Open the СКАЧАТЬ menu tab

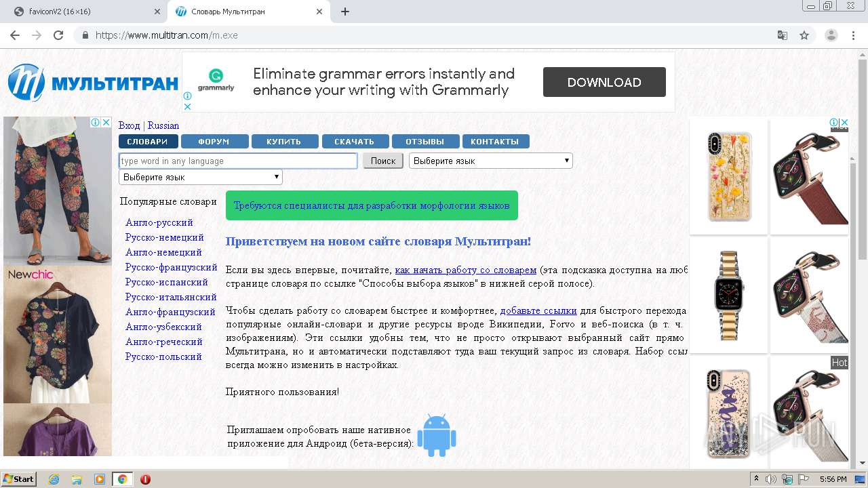pyautogui.click(x=355, y=142)
